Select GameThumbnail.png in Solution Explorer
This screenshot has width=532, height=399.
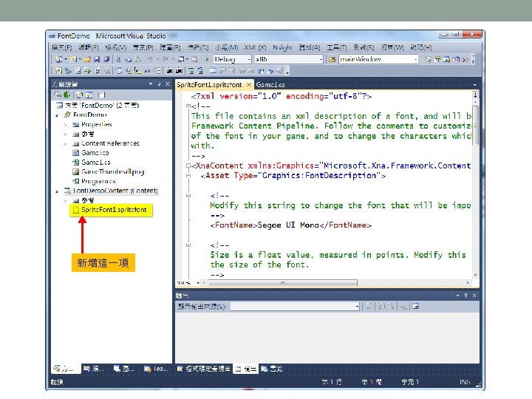coord(112,172)
